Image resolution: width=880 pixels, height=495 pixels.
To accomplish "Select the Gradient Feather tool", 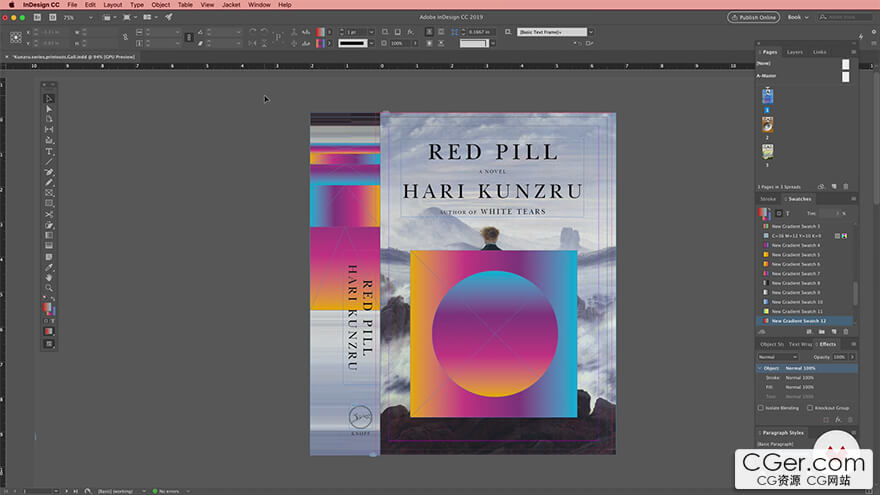I will [x=49, y=246].
